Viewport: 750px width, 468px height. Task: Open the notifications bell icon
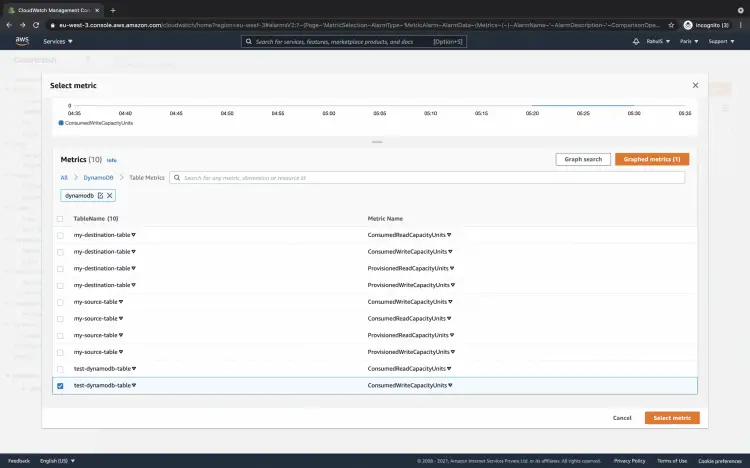point(636,42)
